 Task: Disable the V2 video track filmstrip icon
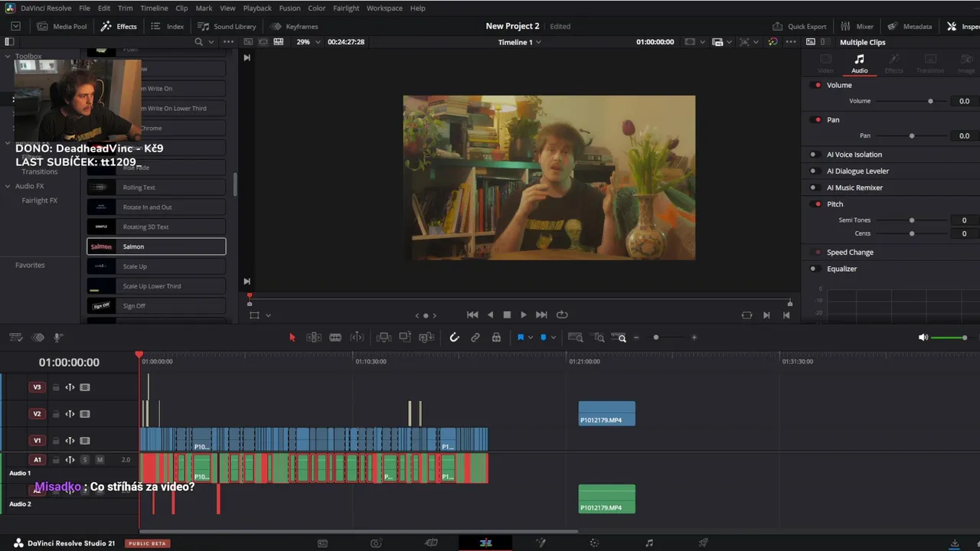[85, 414]
